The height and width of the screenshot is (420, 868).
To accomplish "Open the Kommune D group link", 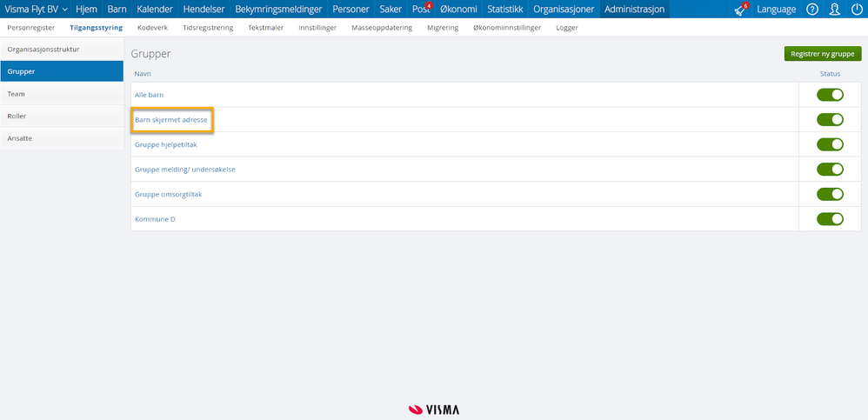I will (x=155, y=219).
